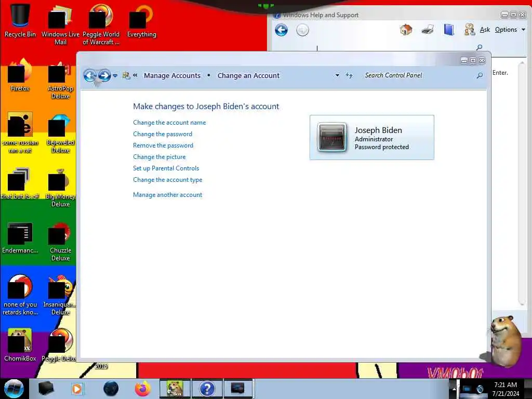Open the Windows Start menu orb
Image resolution: width=532 pixels, height=399 pixels.
pyautogui.click(x=14, y=389)
